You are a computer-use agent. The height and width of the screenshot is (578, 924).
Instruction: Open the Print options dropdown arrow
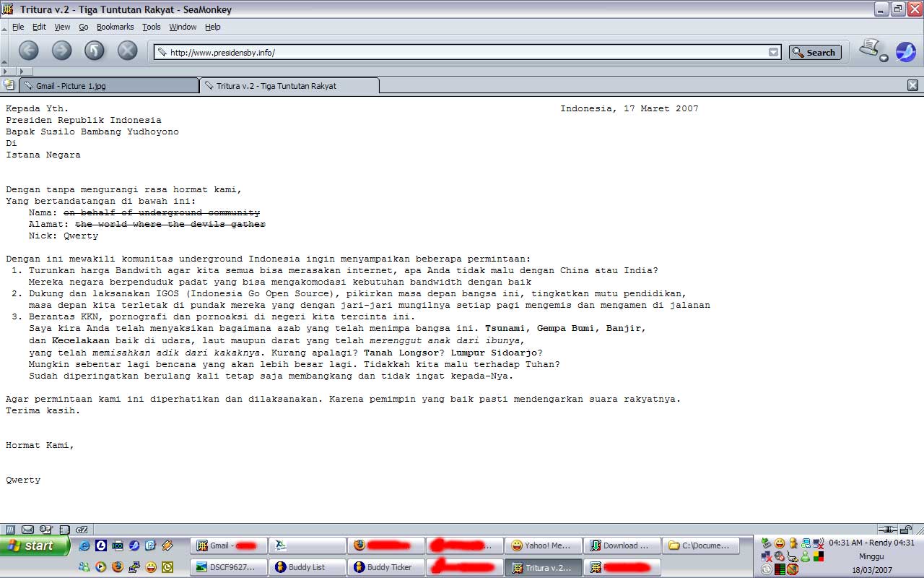pyautogui.click(x=884, y=58)
